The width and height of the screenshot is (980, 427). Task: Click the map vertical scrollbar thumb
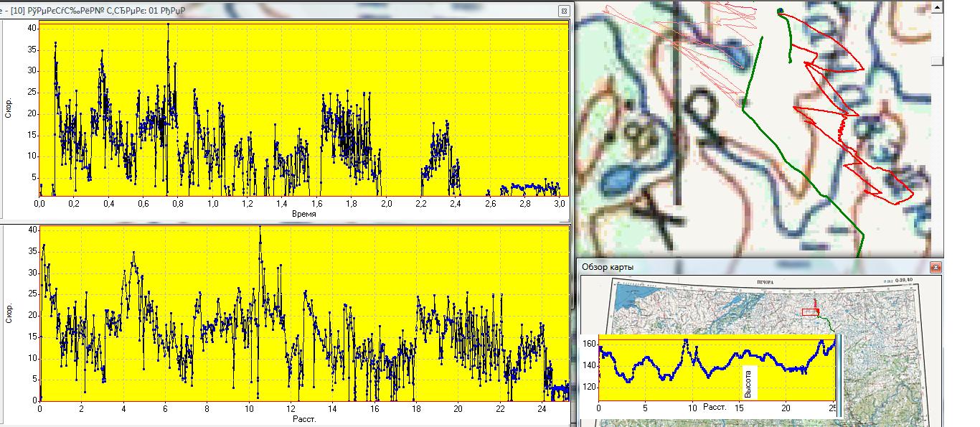(938, 62)
